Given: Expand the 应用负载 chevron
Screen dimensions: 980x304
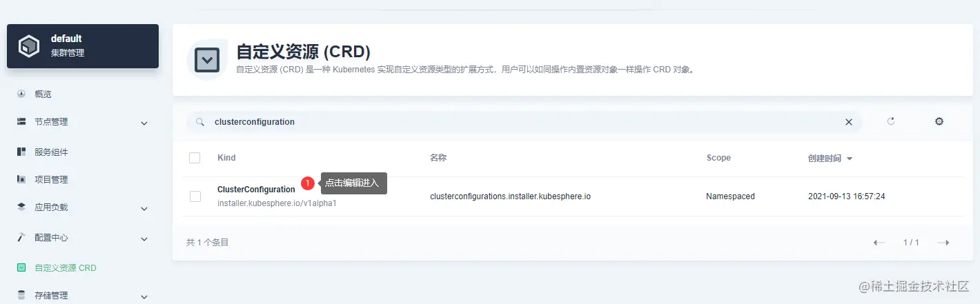Looking at the screenshot, I should pyautogui.click(x=144, y=209).
